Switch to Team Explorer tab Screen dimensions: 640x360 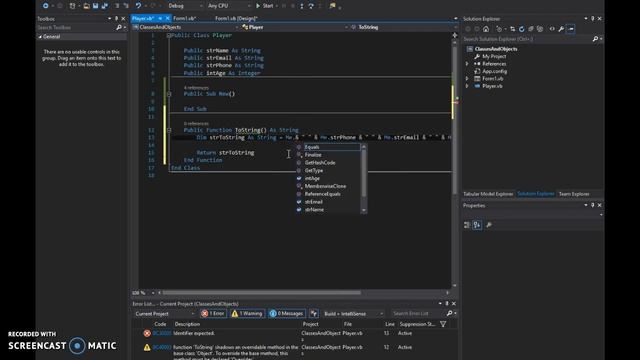573,194
